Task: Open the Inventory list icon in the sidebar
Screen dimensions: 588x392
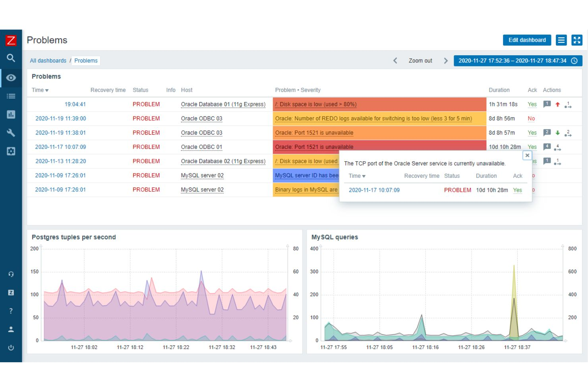Action: pyautogui.click(x=11, y=96)
